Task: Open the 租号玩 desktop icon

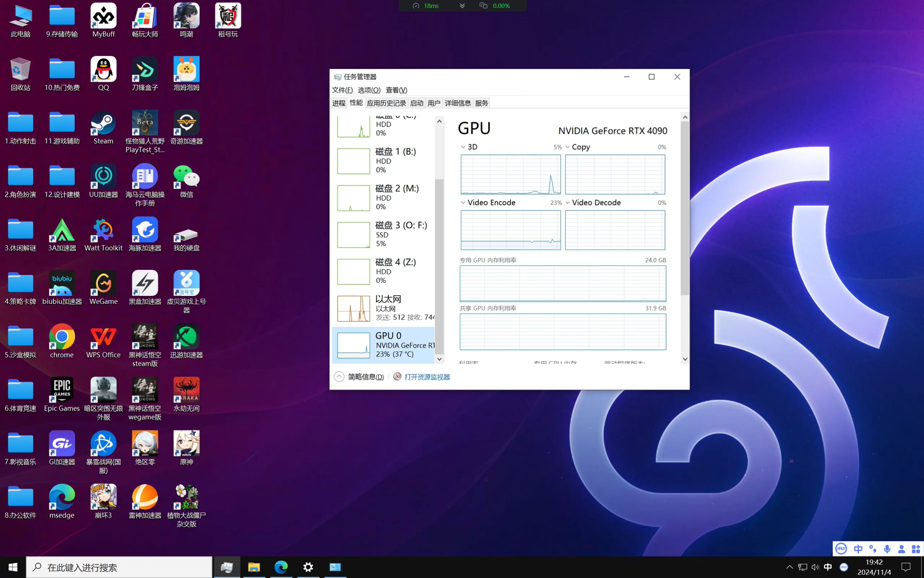Action: coord(228,20)
